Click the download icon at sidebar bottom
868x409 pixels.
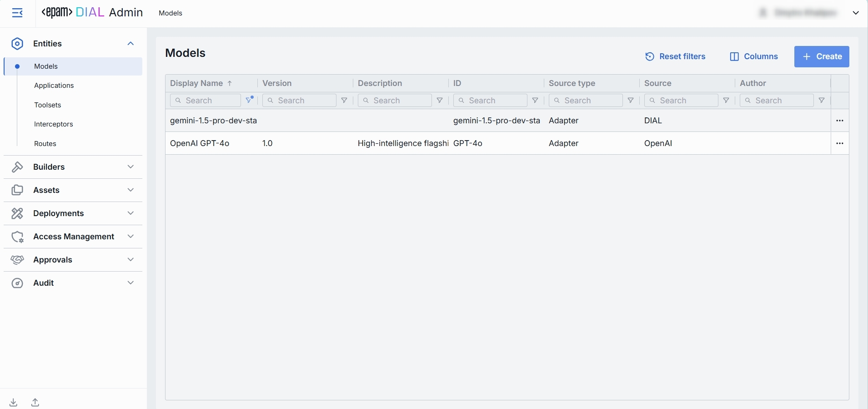[14, 402]
